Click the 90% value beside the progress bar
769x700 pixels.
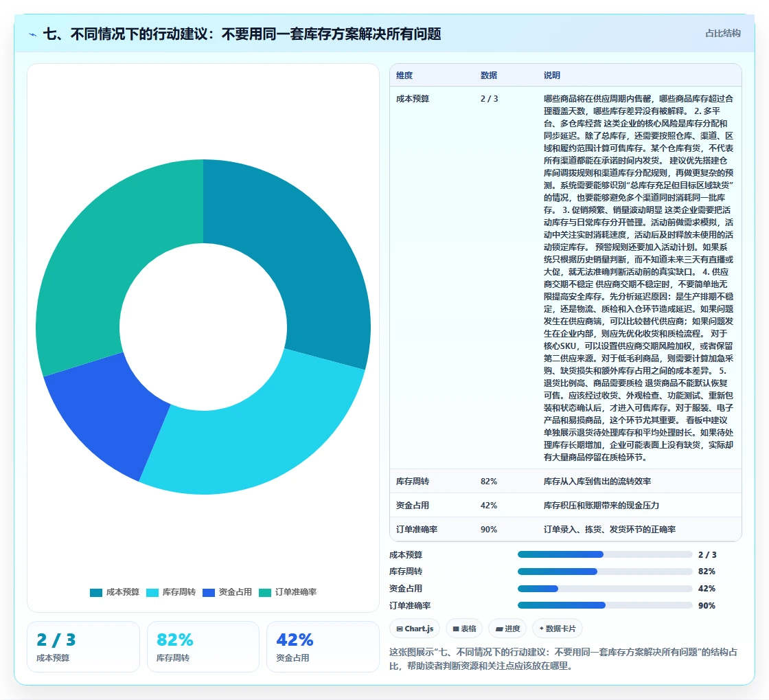[707, 605]
